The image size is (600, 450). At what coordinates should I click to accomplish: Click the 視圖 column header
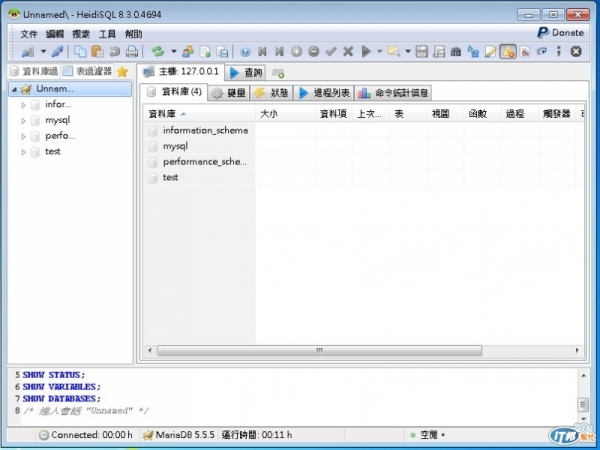pyautogui.click(x=445, y=114)
